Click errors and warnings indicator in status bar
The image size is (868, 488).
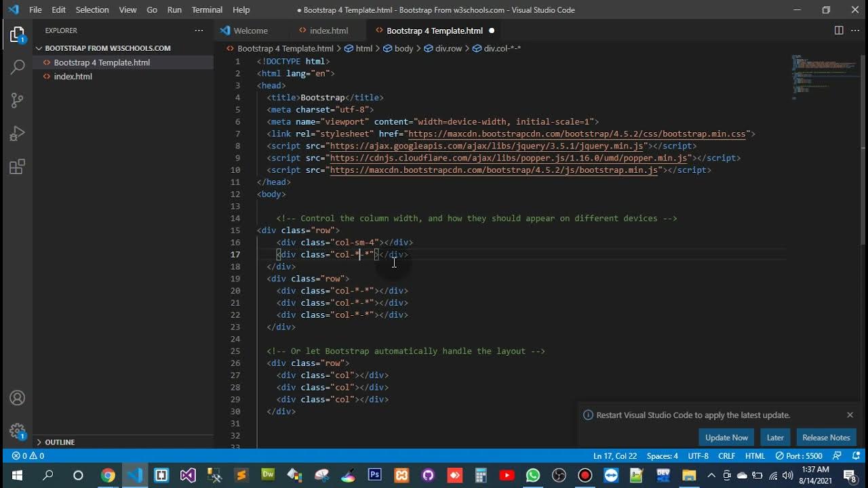pos(28,456)
